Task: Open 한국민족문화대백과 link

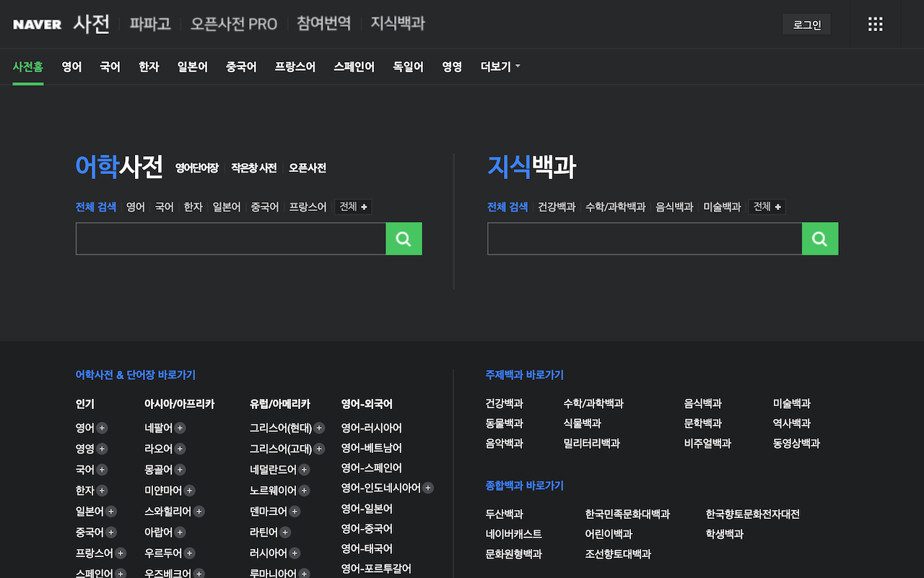Action: pyautogui.click(x=628, y=514)
